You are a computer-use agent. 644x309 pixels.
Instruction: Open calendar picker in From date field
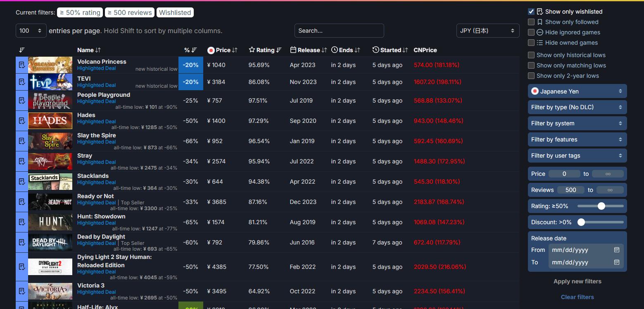coord(617,250)
